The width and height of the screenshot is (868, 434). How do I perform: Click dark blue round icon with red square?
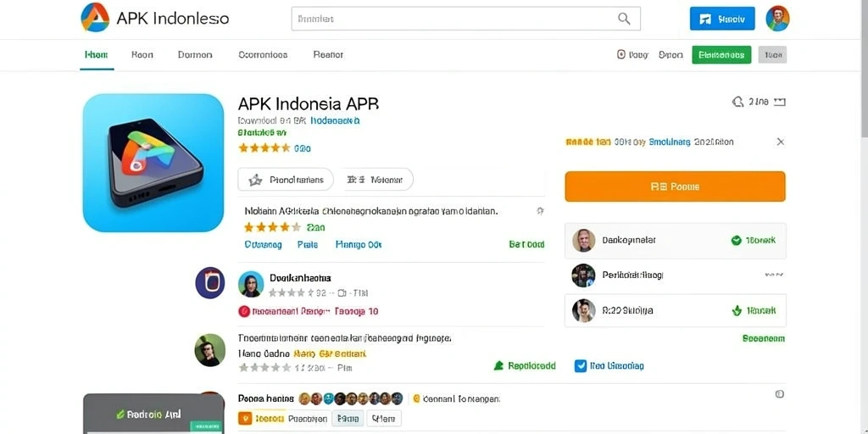click(210, 283)
